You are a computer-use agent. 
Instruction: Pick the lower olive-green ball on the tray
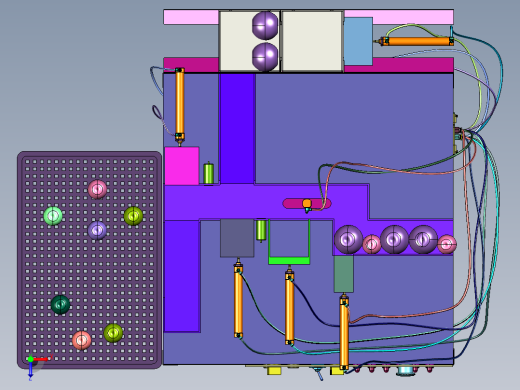pos(113,333)
